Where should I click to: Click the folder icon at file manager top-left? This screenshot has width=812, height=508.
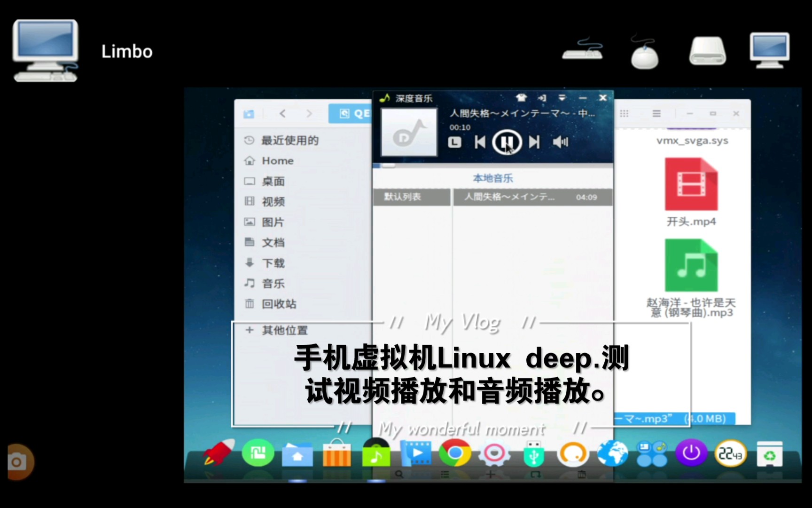pos(249,114)
